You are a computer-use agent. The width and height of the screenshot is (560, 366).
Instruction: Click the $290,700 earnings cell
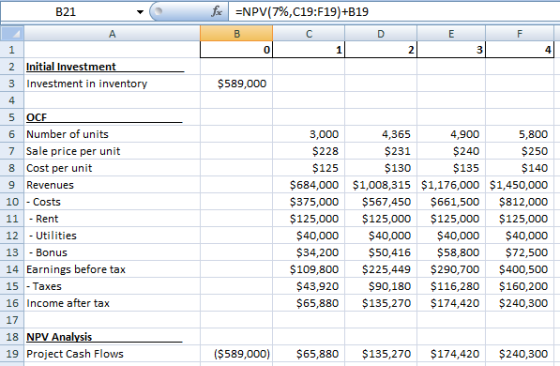click(451, 269)
